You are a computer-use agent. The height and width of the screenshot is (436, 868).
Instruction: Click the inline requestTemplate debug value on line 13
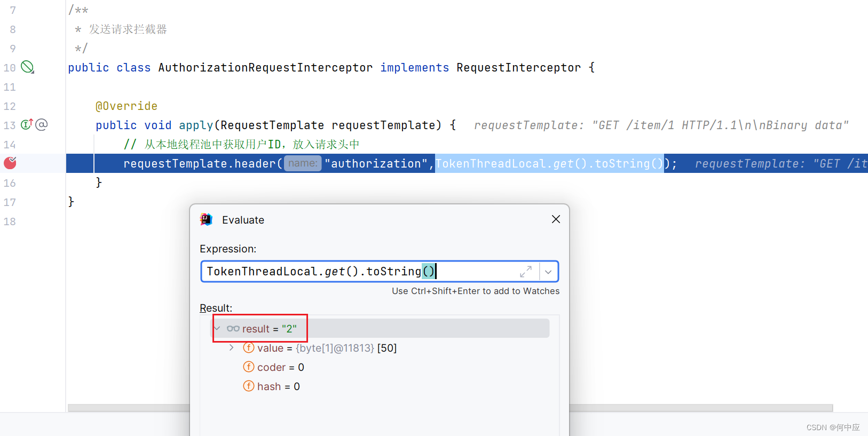pyautogui.click(x=661, y=125)
